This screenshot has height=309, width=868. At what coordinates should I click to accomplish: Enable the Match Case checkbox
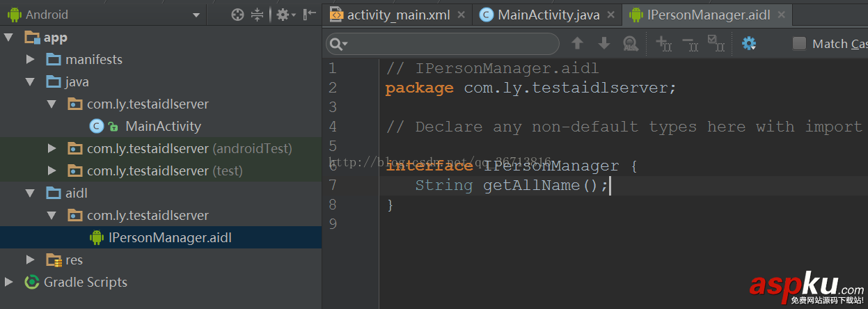tap(799, 44)
